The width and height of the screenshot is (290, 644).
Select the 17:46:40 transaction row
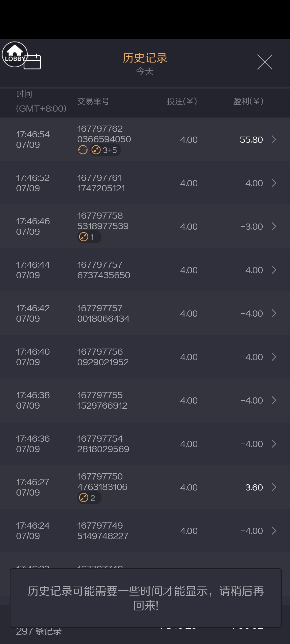(x=145, y=357)
